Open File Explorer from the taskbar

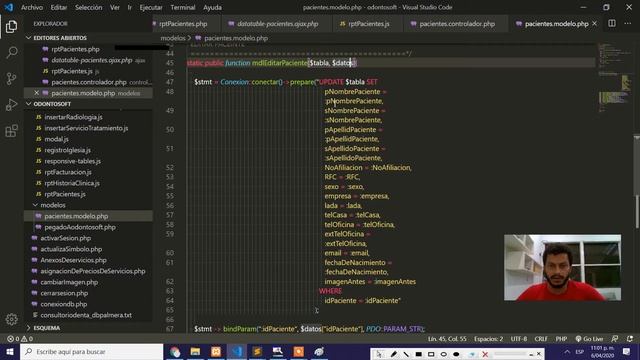pyautogui.click(x=195, y=351)
